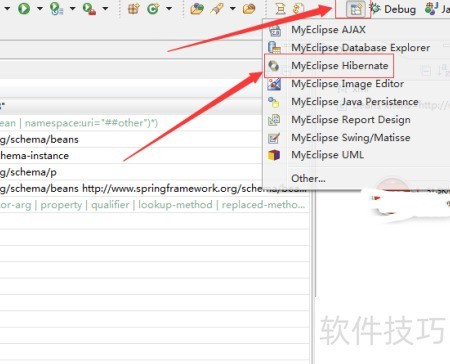Open the Search dropdown arrow
This screenshot has height=364, width=450.
tap(233, 8)
